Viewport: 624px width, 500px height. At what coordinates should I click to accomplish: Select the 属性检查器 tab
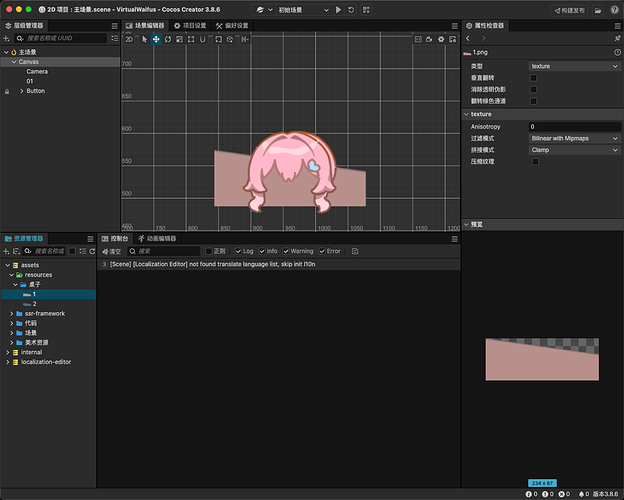click(x=485, y=26)
